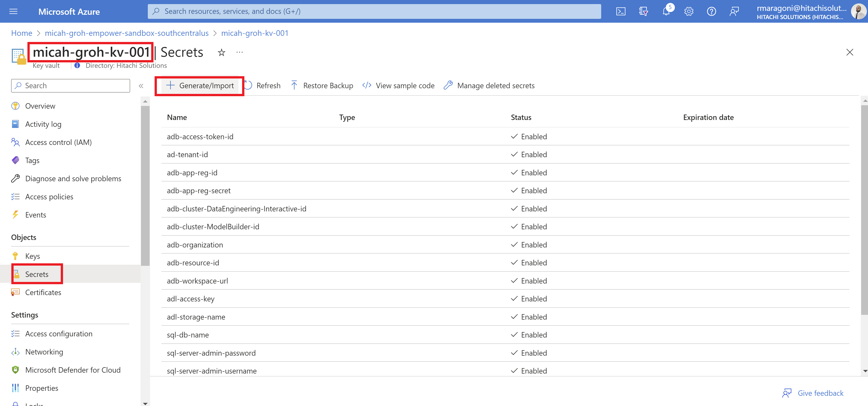Open micah-groh-empower-sandbox-southcentralus breadcrumb
This screenshot has width=868, height=406.
(127, 33)
